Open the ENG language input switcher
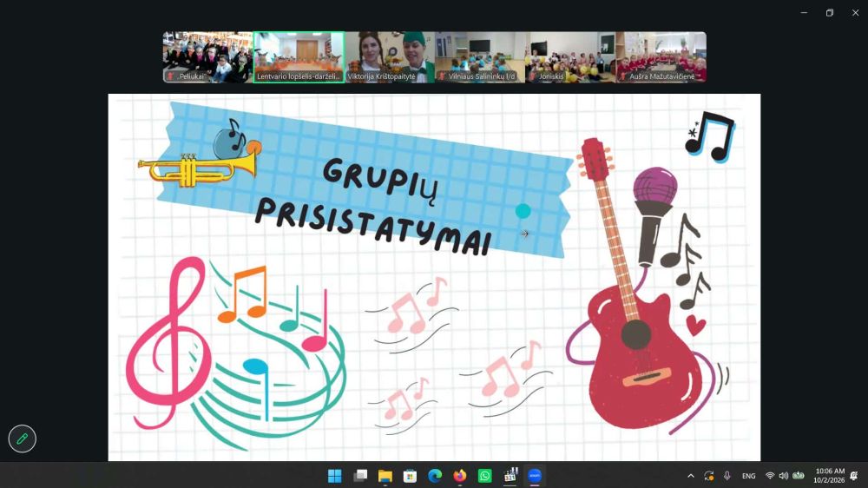 pyautogui.click(x=748, y=476)
